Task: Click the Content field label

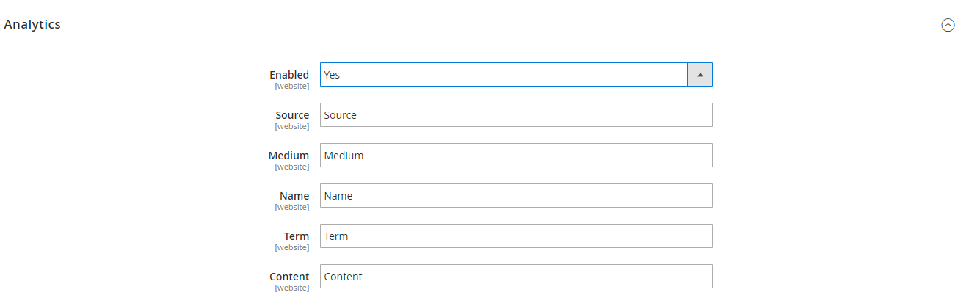Action: [x=289, y=277]
